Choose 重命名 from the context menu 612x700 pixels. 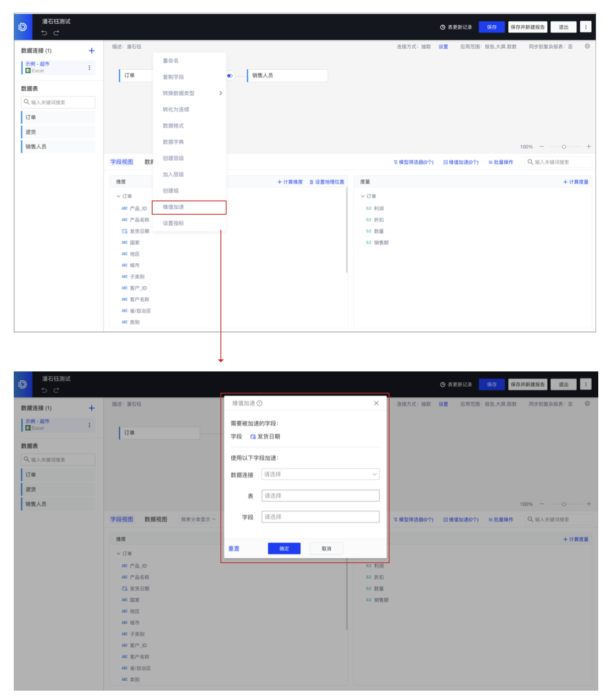171,61
